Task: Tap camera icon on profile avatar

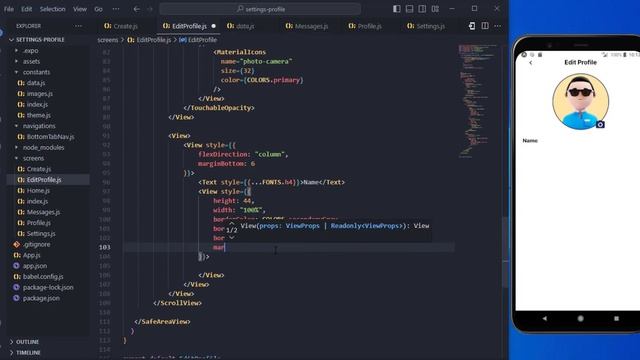Action: [600, 124]
